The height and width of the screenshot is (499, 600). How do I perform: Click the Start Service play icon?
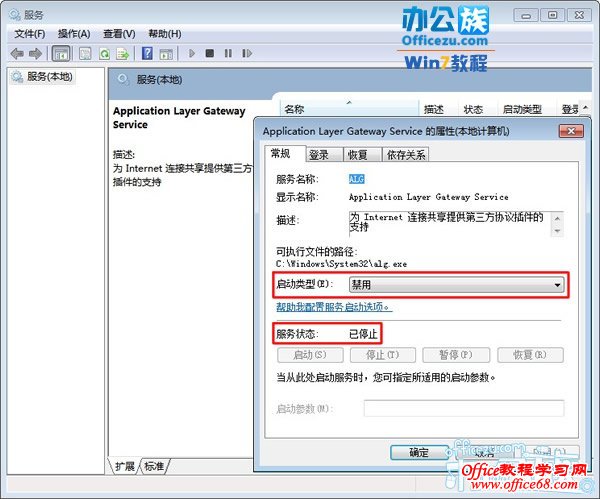click(192, 53)
